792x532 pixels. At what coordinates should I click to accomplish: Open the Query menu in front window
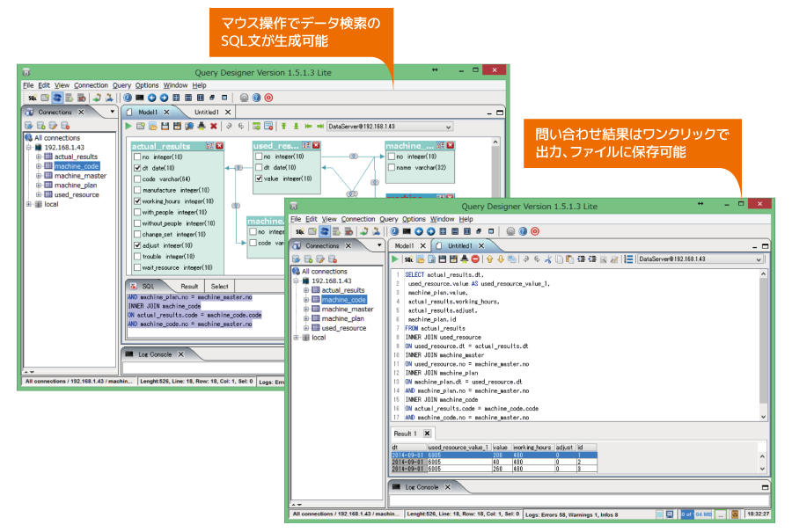pos(388,219)
